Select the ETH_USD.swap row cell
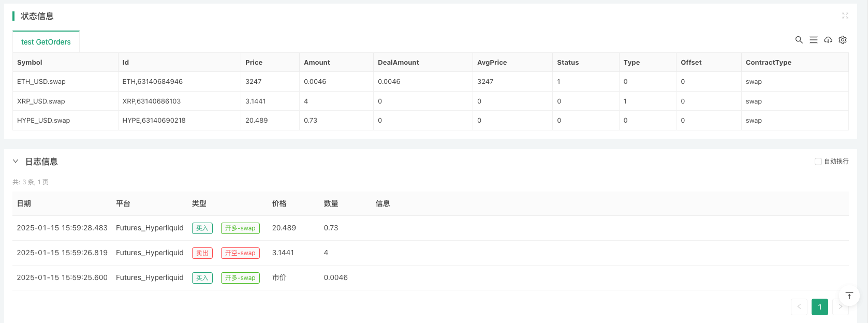The width and height of the screenshot is (868, 323). click(x=41, y=82)
